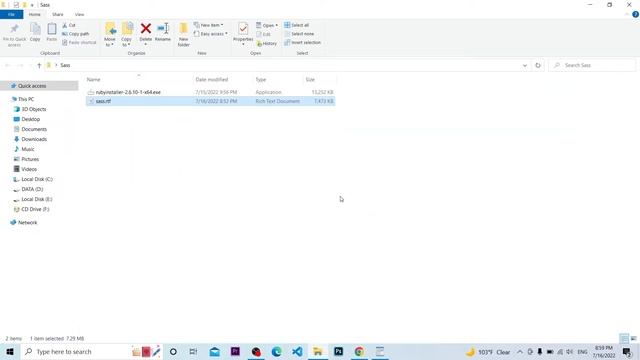Click the red Delete icon
The image size is (640, 360).
tap(146, 29)
